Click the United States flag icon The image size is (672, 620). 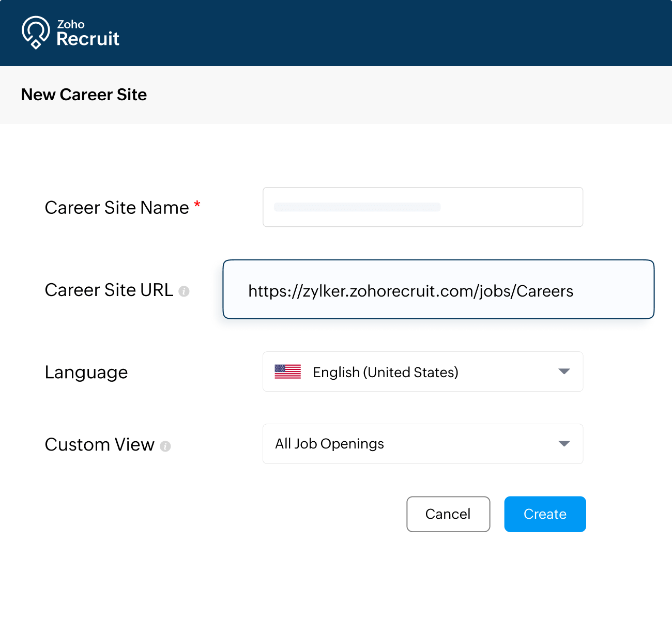click(x=287, y=371)
